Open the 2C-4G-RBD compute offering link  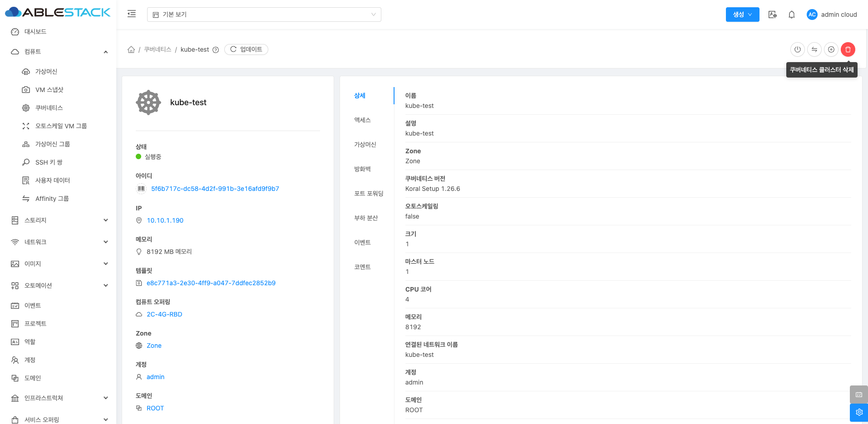[x=164, y=314]
